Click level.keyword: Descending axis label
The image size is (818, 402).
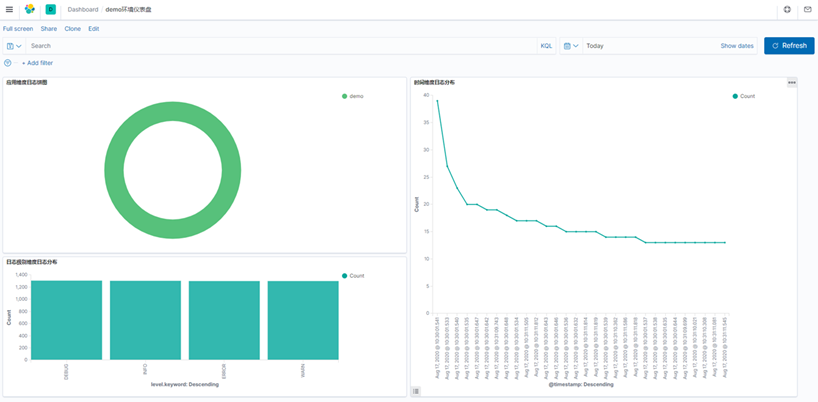185,385
